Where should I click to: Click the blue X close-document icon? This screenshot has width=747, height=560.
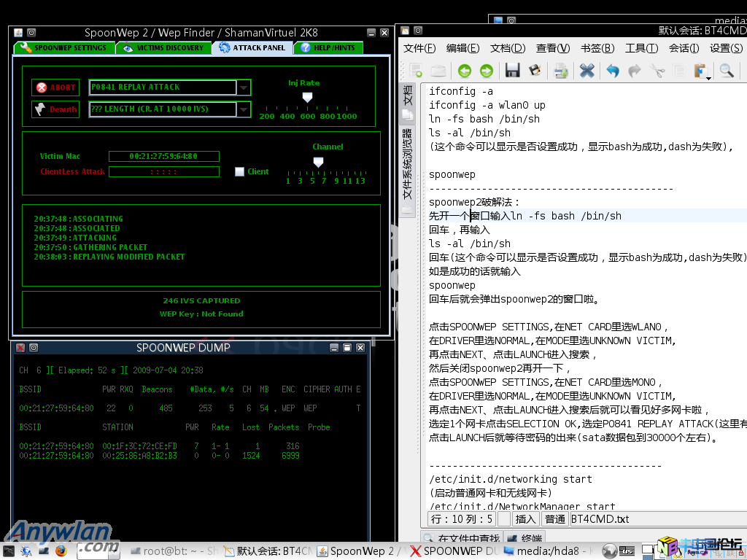pos(587,71)
